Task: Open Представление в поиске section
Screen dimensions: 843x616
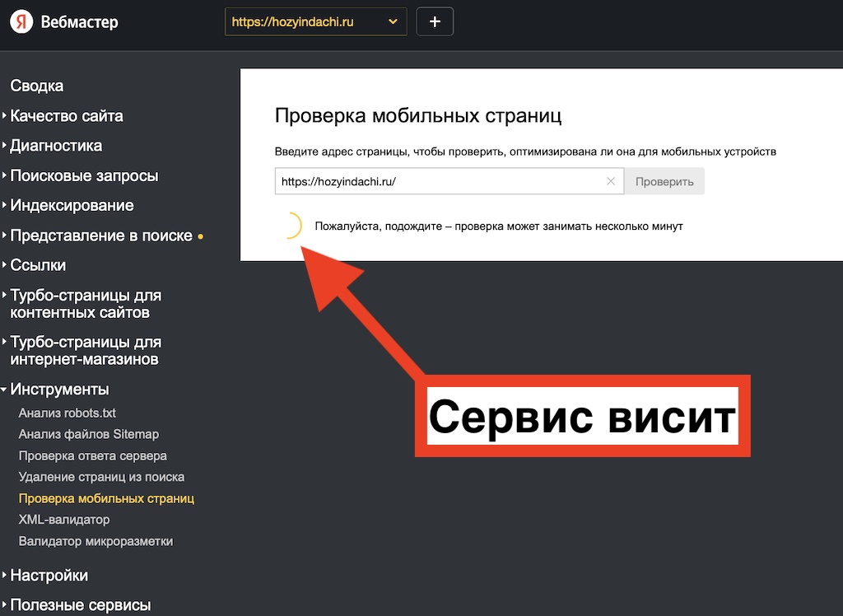Action: click(x=101, y=235)
